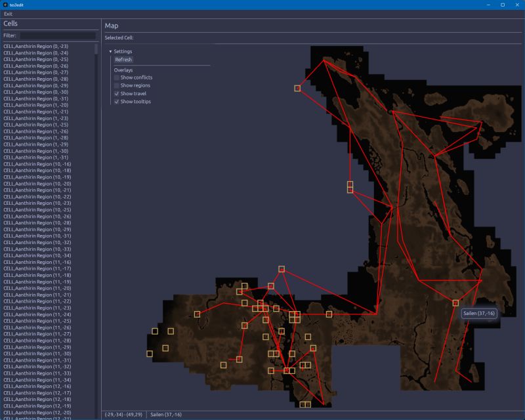Select CELL_Aanthirin Region (10, -20)
525x420 pixels.
pos(37,184)
